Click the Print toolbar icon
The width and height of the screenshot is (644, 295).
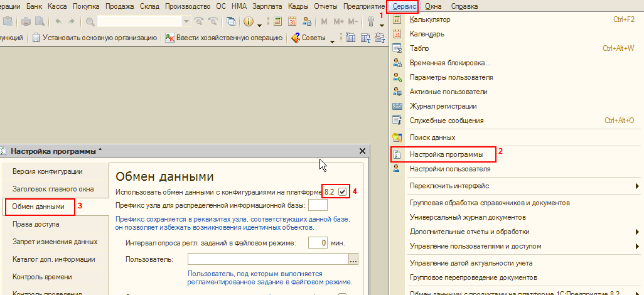point(26,21)
